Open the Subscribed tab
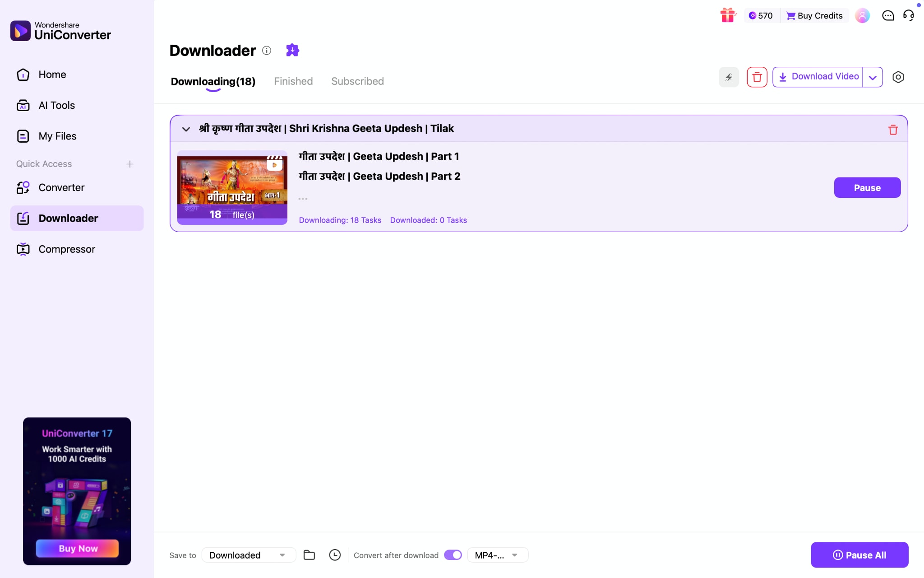 (357, 81)
